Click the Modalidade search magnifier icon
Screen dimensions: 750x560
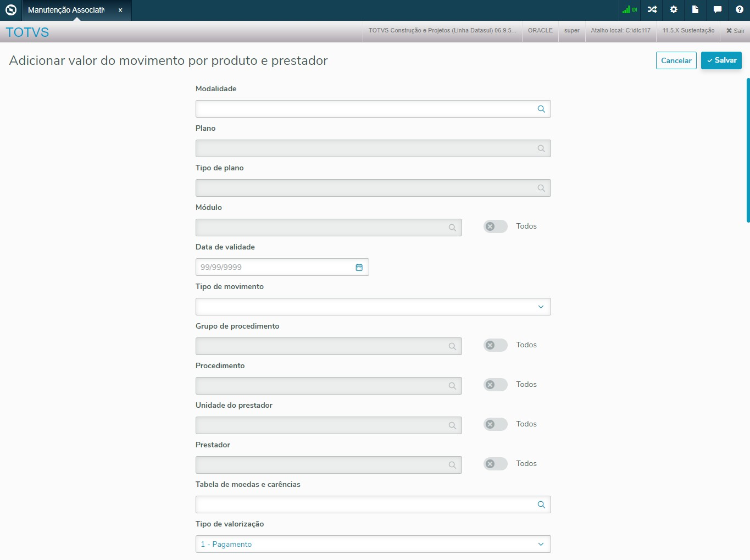pyautogui.click(x=541, y=109)
